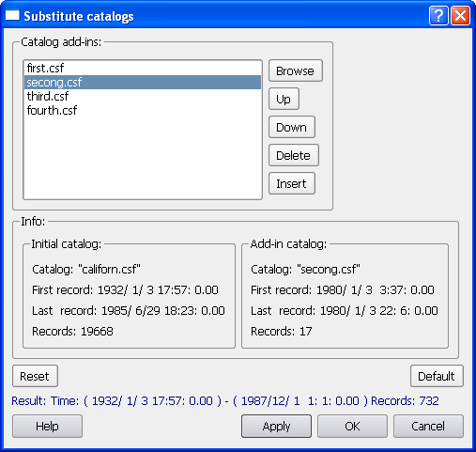The width and height of the screenshot is (476, 452).
Task: Close the Substitute catalogs dialog
Action: 460,15
